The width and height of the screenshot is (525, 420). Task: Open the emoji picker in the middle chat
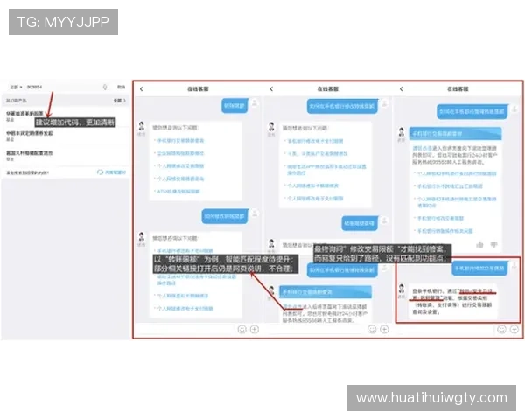click(372, 330)
